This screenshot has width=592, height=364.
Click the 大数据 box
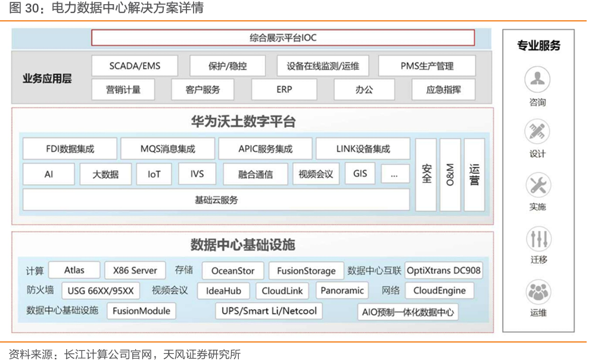(106, 174)
